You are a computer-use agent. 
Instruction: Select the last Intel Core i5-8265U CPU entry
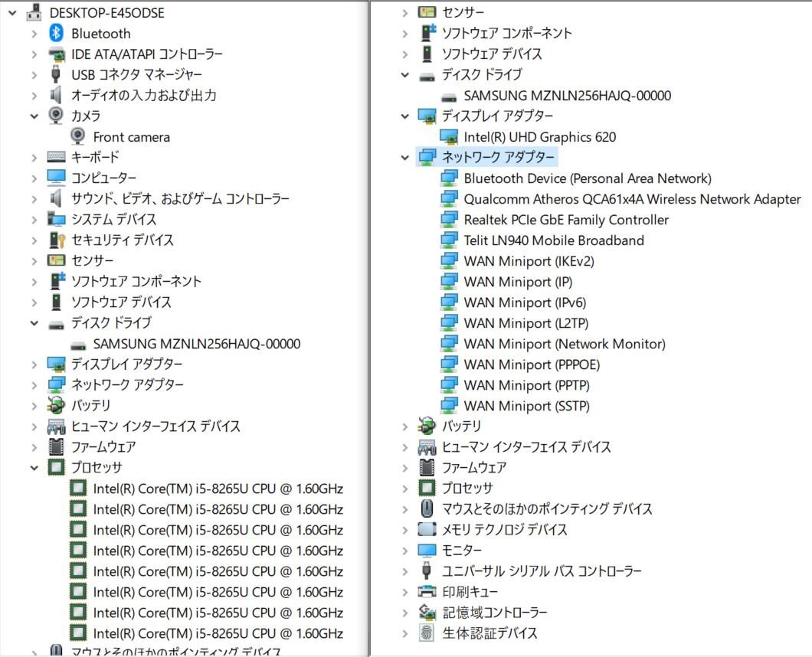click(x=218, y=633)
